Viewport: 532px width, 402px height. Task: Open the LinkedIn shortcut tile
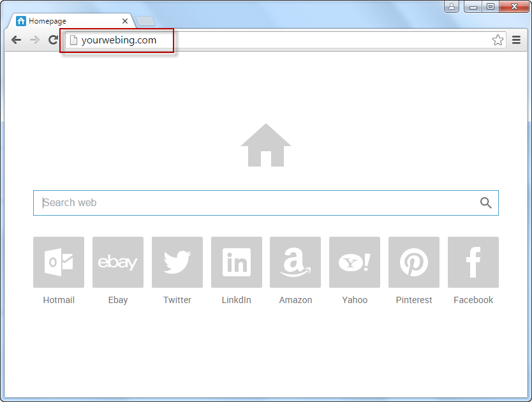pos(237,262)
